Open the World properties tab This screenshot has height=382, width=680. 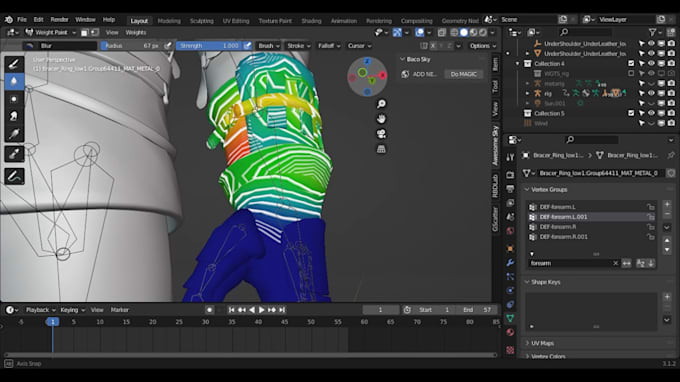(x=510, y=231)
